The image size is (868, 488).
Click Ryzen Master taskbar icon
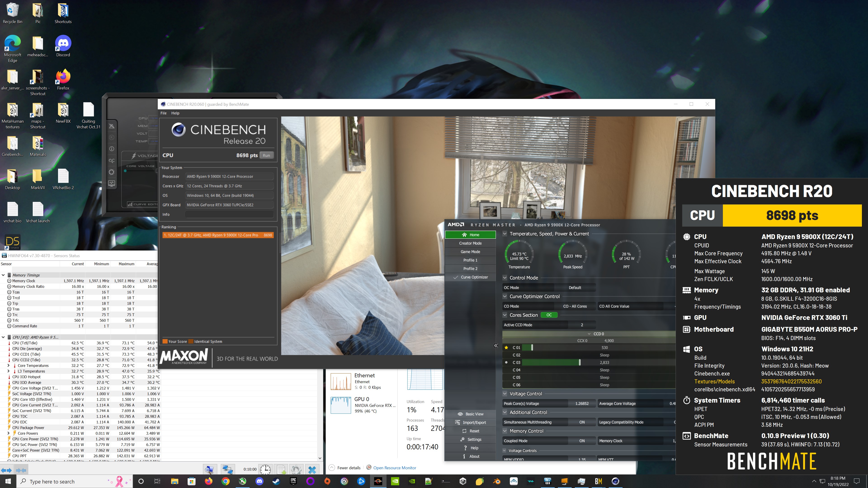378,481
